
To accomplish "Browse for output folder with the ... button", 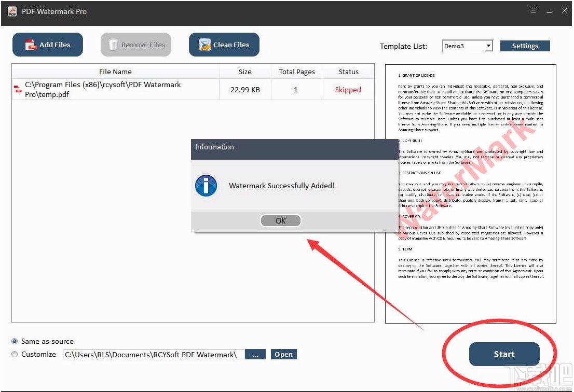I will (x=255, y=354).
